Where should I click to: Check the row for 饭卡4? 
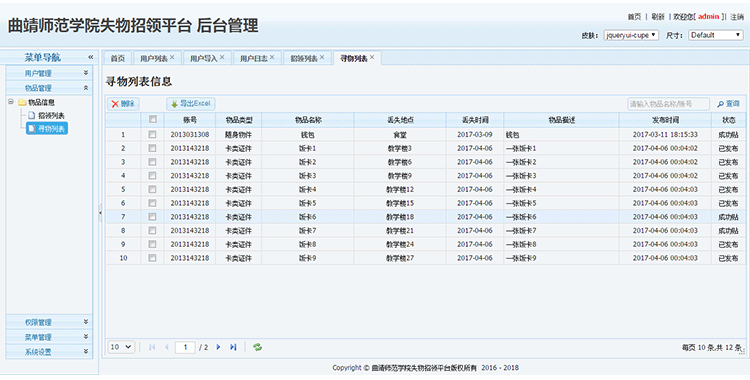[153, 190]
